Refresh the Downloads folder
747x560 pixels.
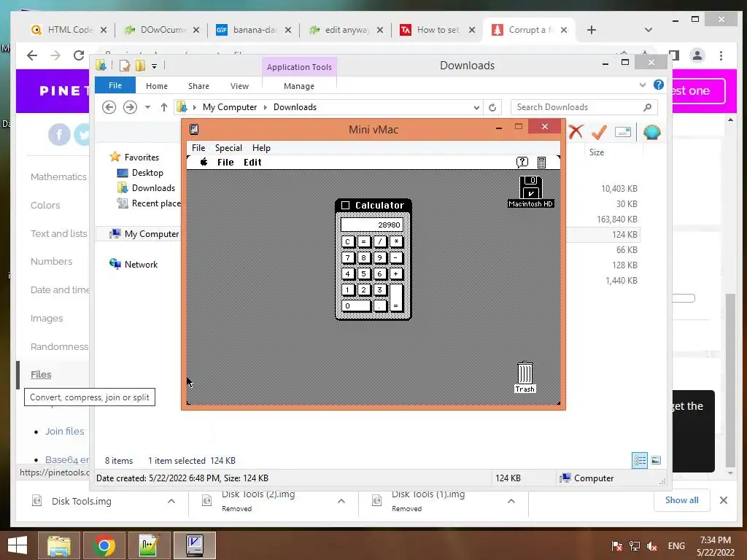(492, 108)
